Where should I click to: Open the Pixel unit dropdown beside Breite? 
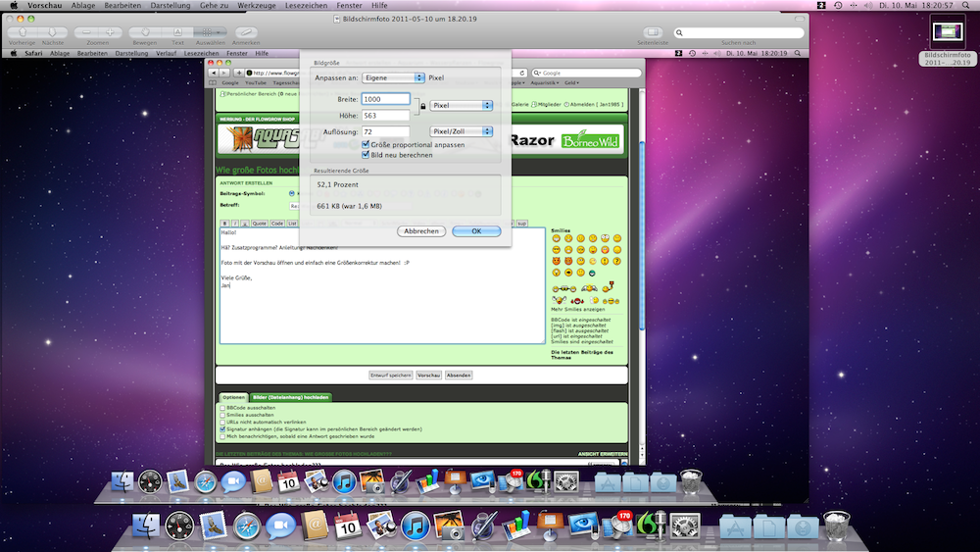point(462,105)
